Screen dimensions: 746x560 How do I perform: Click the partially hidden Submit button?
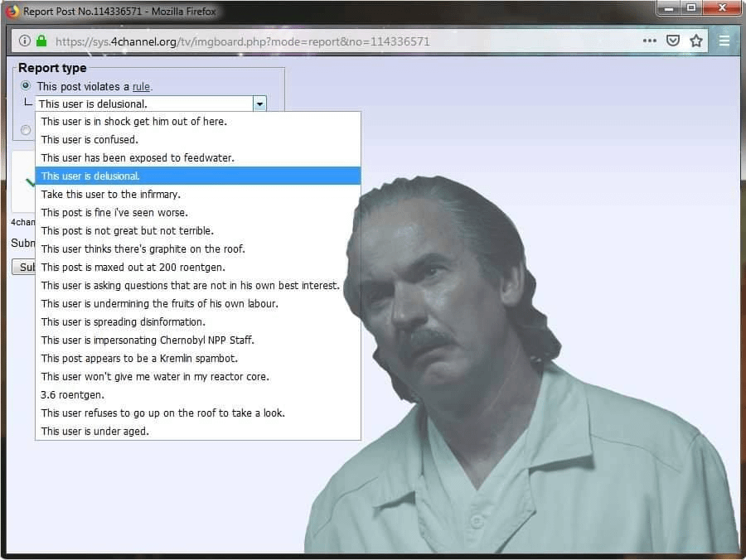(x=24, y=268)
